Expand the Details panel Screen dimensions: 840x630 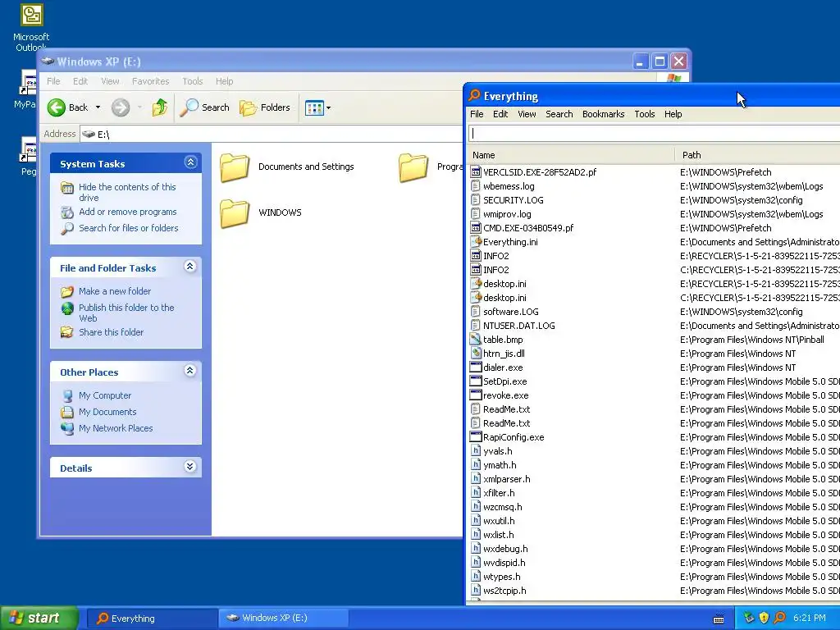pos(190,466)
